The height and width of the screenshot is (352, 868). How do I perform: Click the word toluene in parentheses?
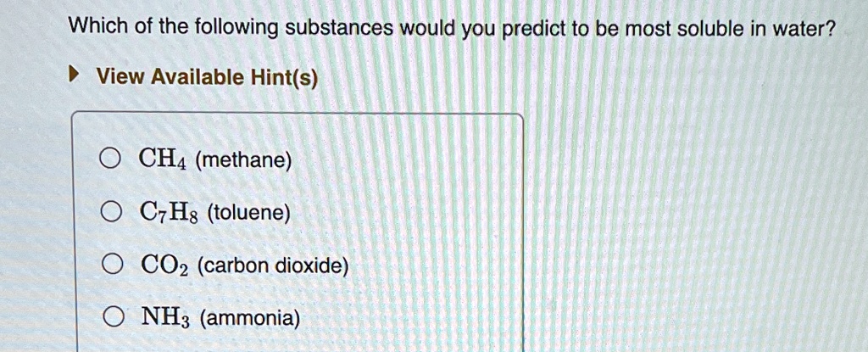tap(249, 213)
